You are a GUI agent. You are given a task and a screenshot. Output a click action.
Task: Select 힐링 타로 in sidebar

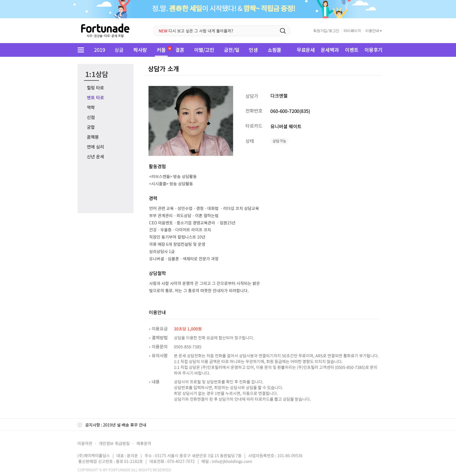pos(95,88)
